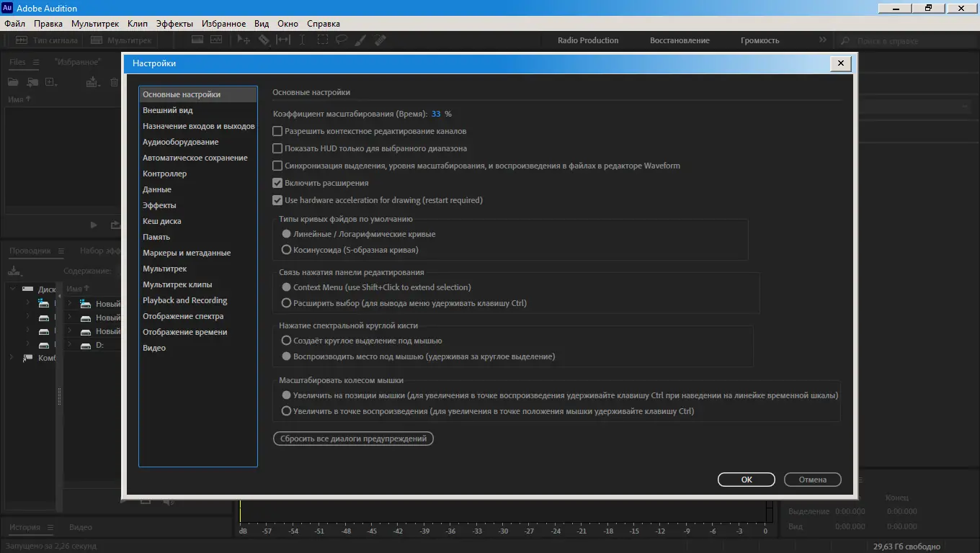The height and width of the screenshot is (553, 980).
Task: Click the Adobe Audition logo in the title bar
Action: click(x=8, y=8)
